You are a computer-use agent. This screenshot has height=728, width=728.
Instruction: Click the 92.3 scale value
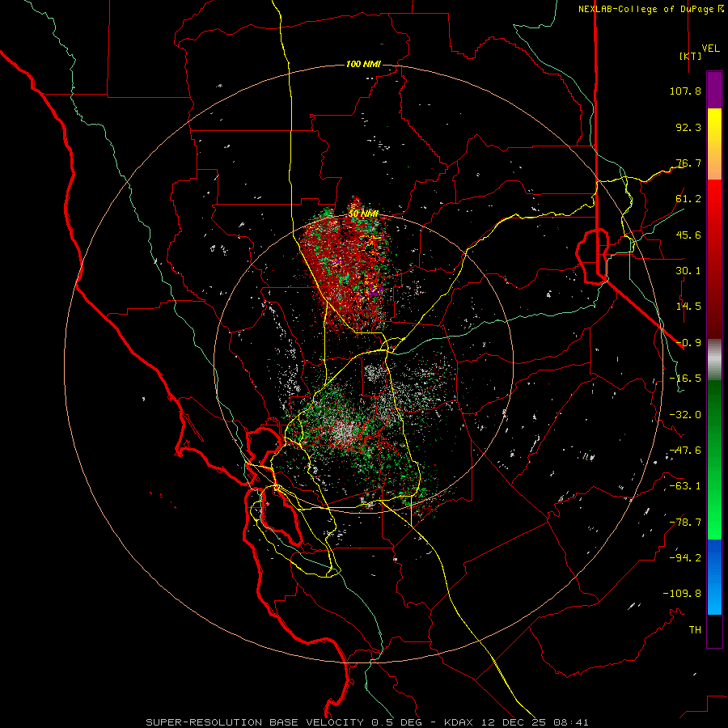(x=688, y=127)
